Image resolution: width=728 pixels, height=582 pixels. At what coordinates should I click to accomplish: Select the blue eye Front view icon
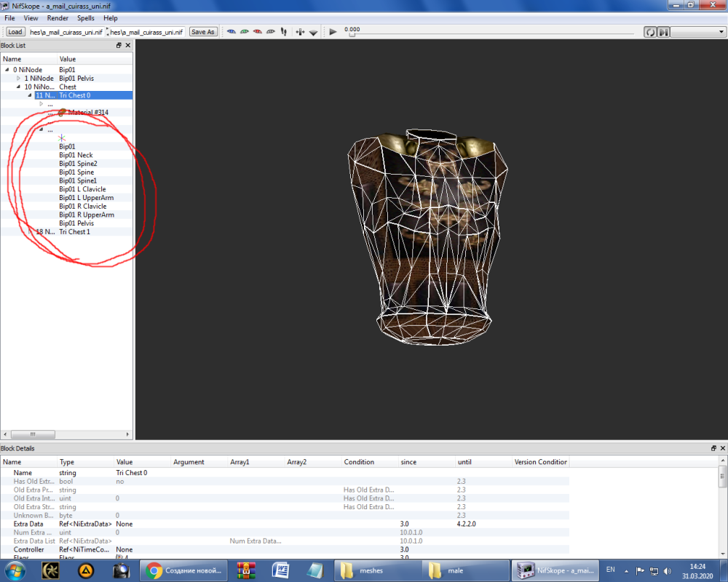pyautogui.click(x=232, y=31)
